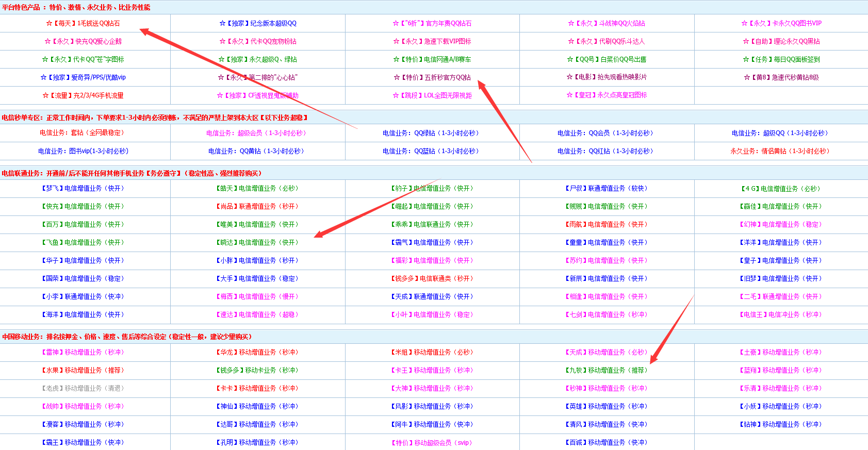Open 【黄8】急速代秒黄钻8级
Image resolution: width=868 pixels, height=450 pixels.
(781, 77)
